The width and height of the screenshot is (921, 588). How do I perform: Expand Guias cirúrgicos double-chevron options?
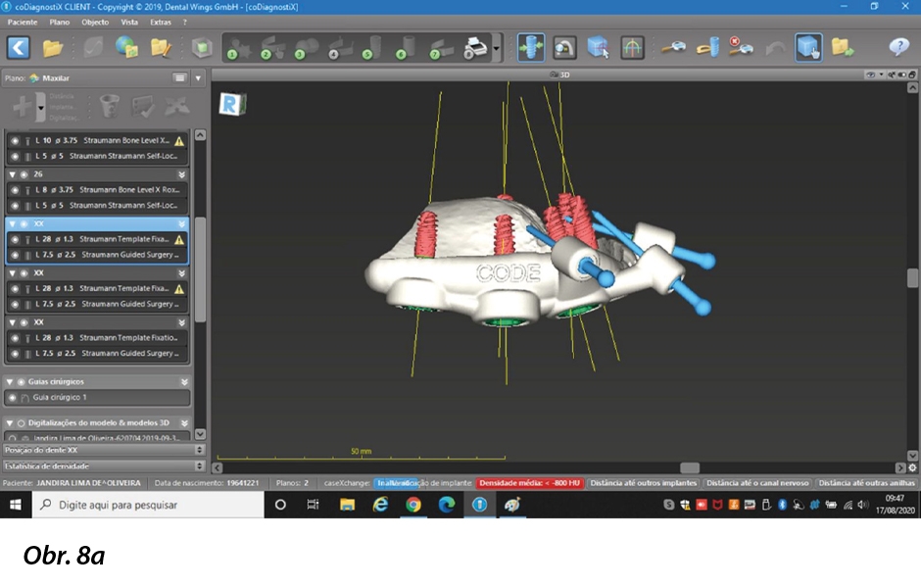pyautogui.click(x=184, y=382)
